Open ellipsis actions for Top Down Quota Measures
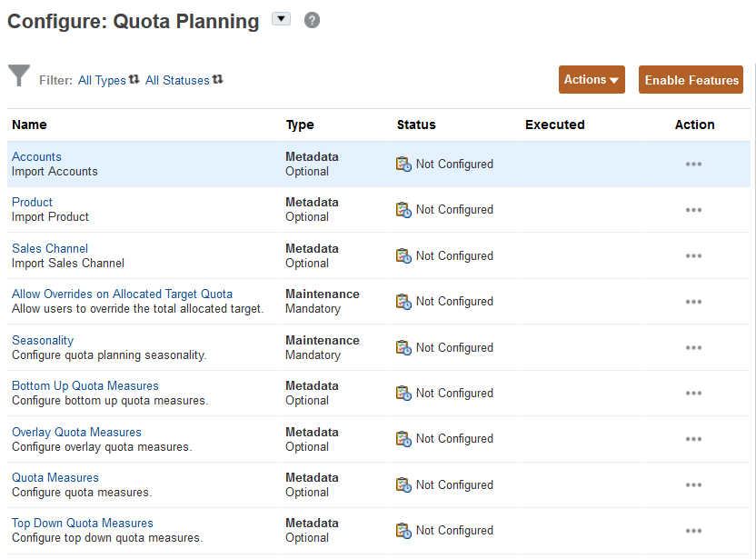The width and height of the screenshot is (756, 559). pyautogui.click(x=693, y=530)
